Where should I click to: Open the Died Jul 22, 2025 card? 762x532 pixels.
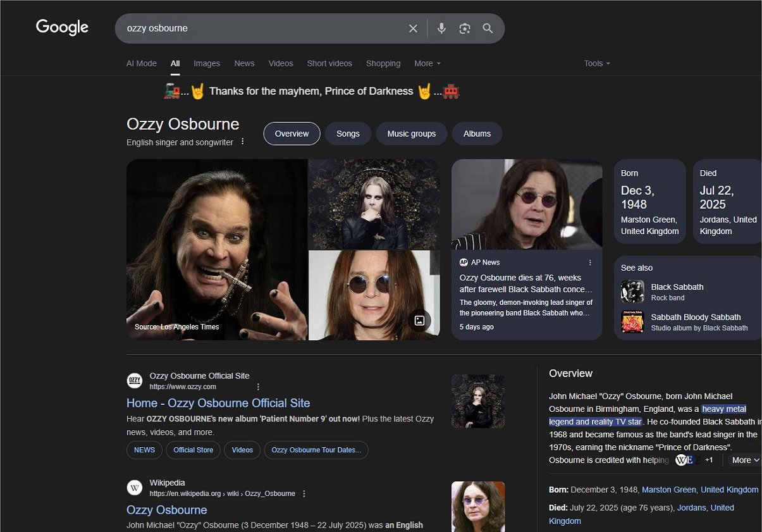click(727, 202)
